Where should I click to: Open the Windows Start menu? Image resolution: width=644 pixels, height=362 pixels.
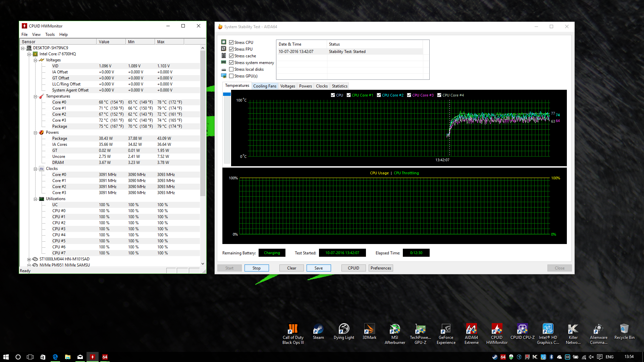click(6, 357)
